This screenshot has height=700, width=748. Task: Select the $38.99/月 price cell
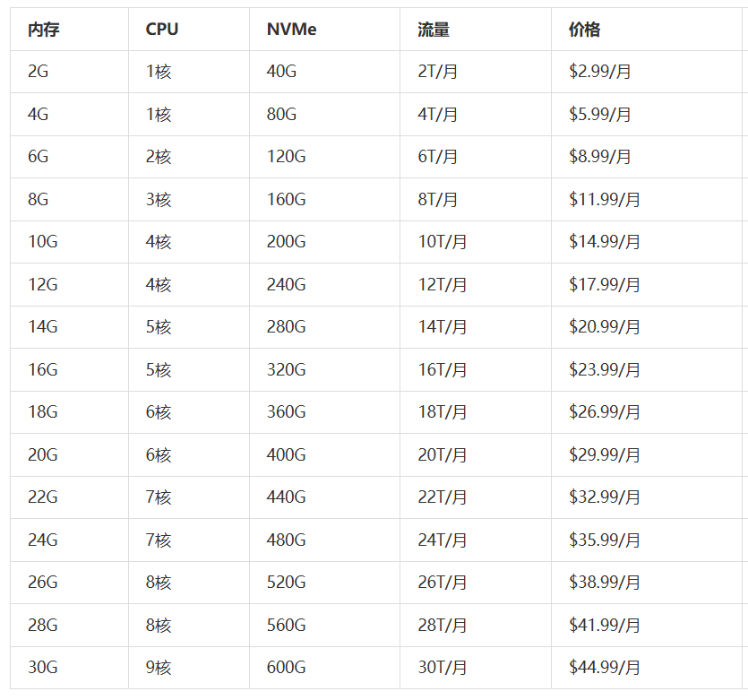point(605,583)
